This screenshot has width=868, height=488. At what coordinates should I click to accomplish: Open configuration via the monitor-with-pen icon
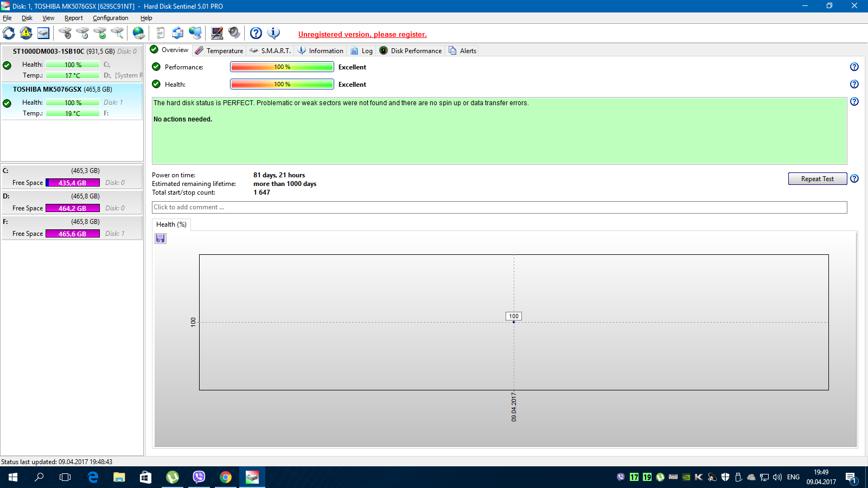[217, 33]
